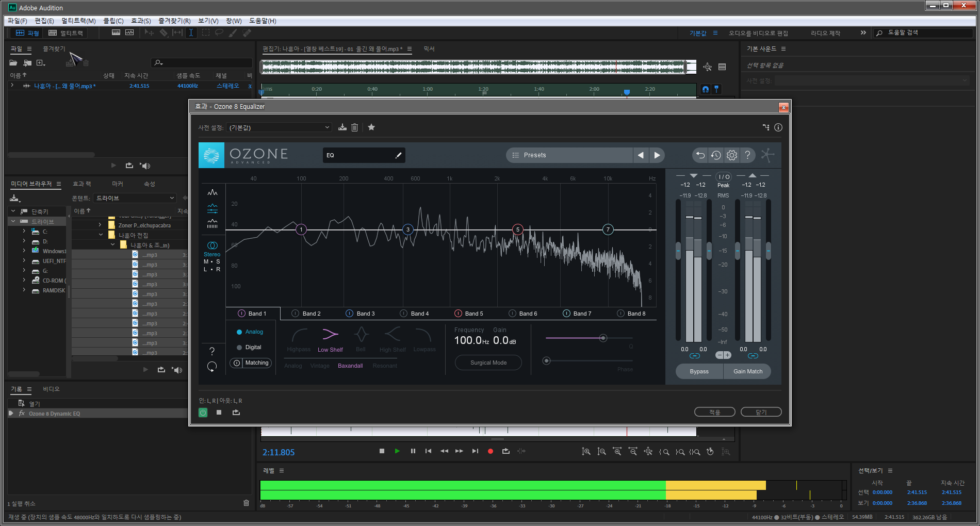Toggle Band 3 power

click(x=349, y=314)
